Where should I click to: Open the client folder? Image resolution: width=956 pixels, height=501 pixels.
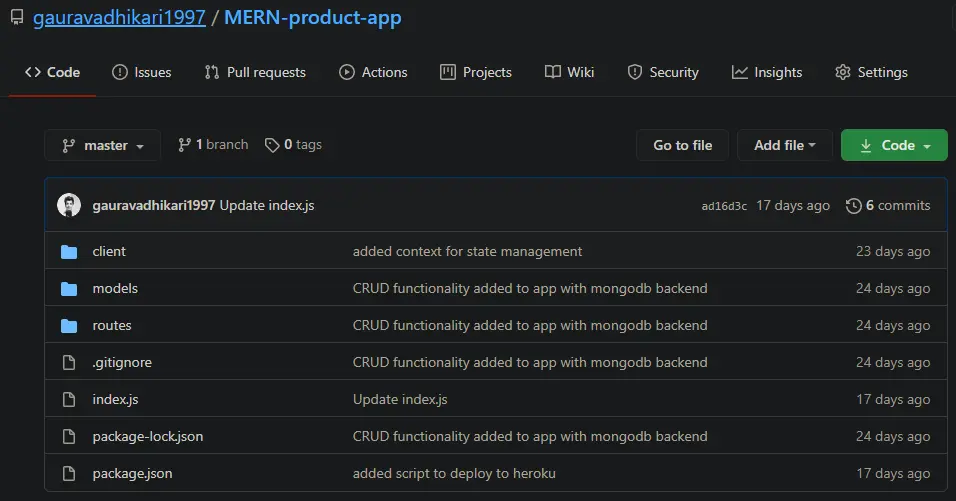[x=109, y=251]
